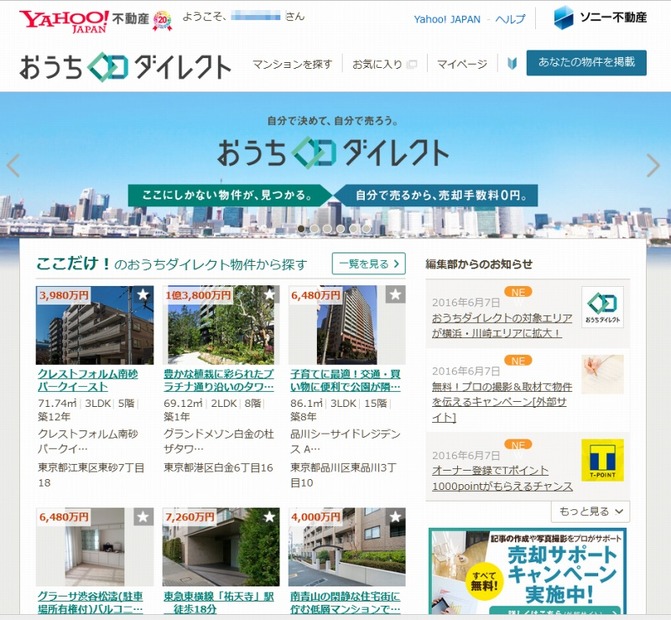Click 4,000万円 street photo thumbnail
The width and height of the screenshot is (671, 620).
(x=347, y=547)
